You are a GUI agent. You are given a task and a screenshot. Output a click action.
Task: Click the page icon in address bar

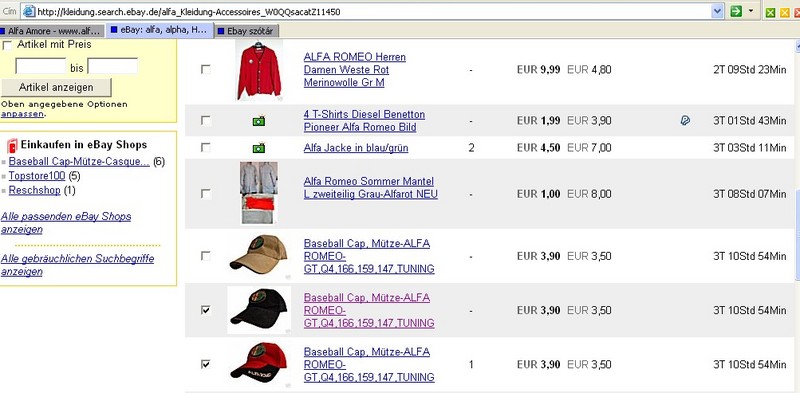29,11
